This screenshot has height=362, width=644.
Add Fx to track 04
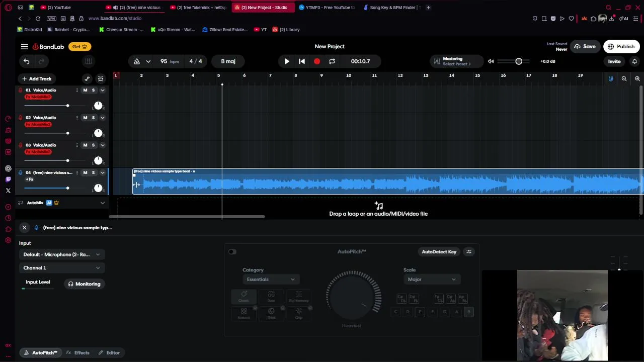pos(30,179)
